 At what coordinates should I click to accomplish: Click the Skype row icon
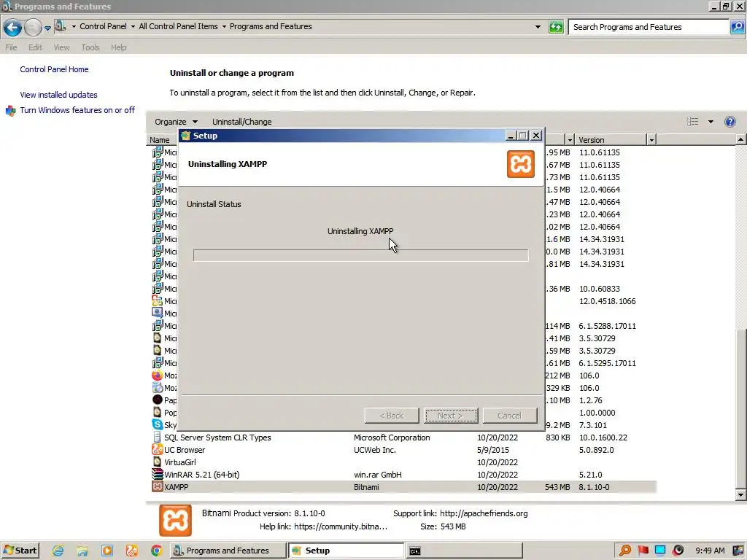158,425
